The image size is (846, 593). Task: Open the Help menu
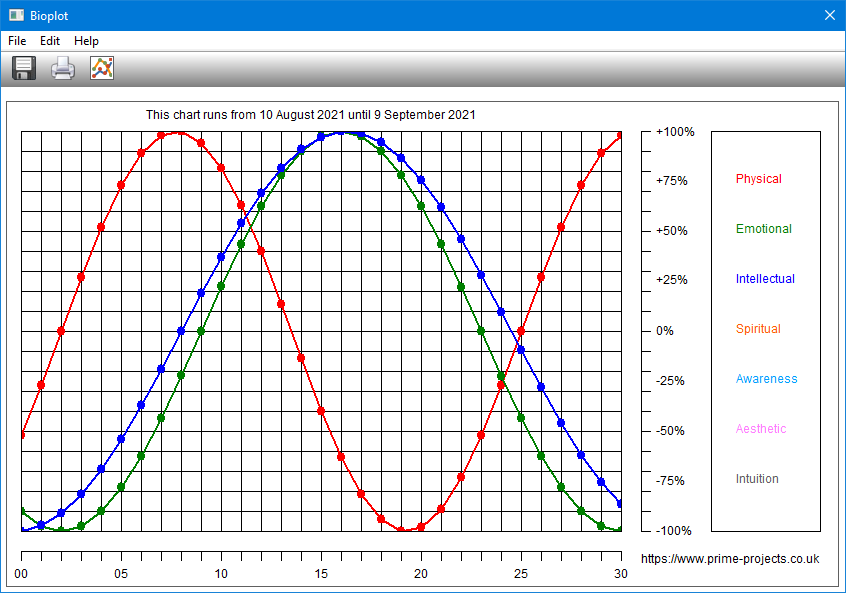[x=86, y=41]
